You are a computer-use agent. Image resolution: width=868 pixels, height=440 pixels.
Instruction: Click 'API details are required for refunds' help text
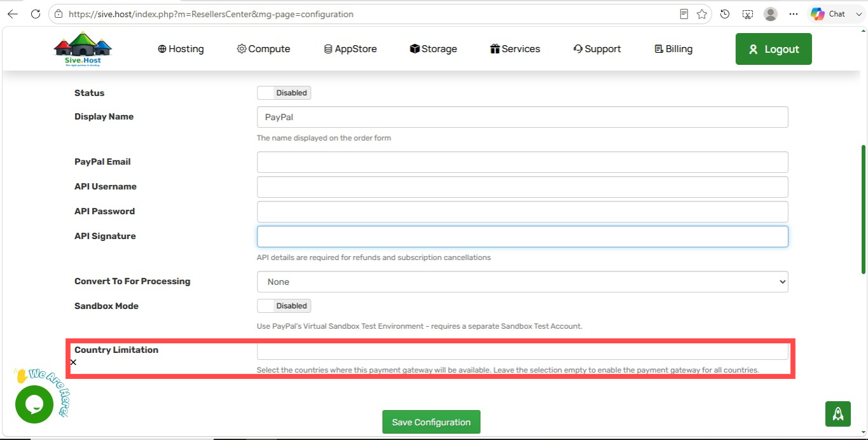point(374,258)
